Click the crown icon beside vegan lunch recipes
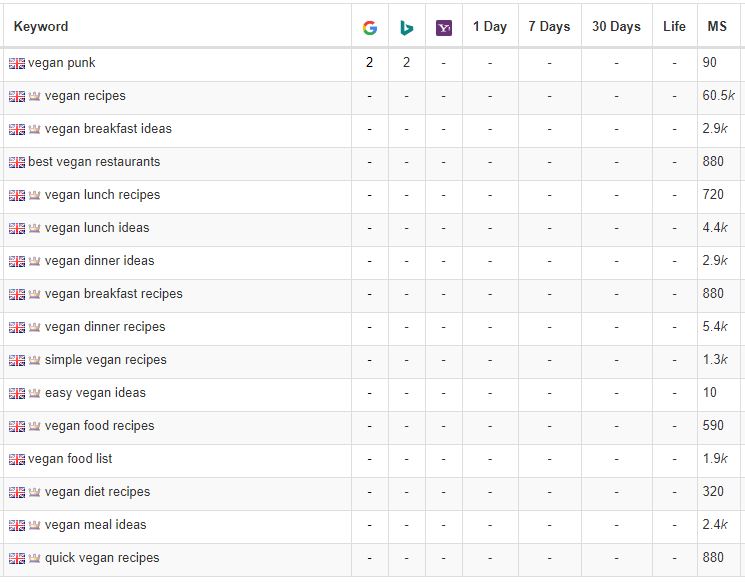The height and width of the screenshot is (583, 745). point(34,195)
